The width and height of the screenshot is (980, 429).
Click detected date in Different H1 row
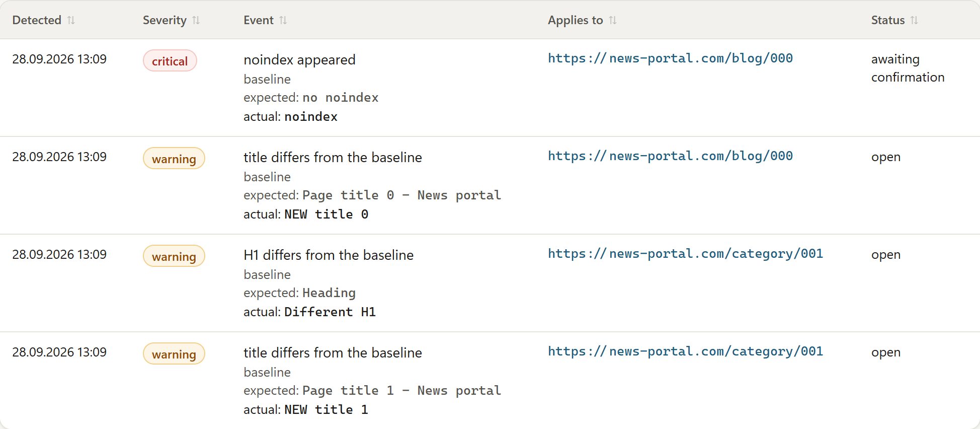coord(59,255)
